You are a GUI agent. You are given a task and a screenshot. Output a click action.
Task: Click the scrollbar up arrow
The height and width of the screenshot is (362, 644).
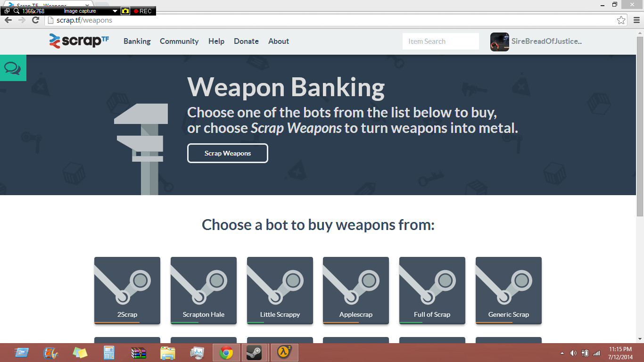640,32
